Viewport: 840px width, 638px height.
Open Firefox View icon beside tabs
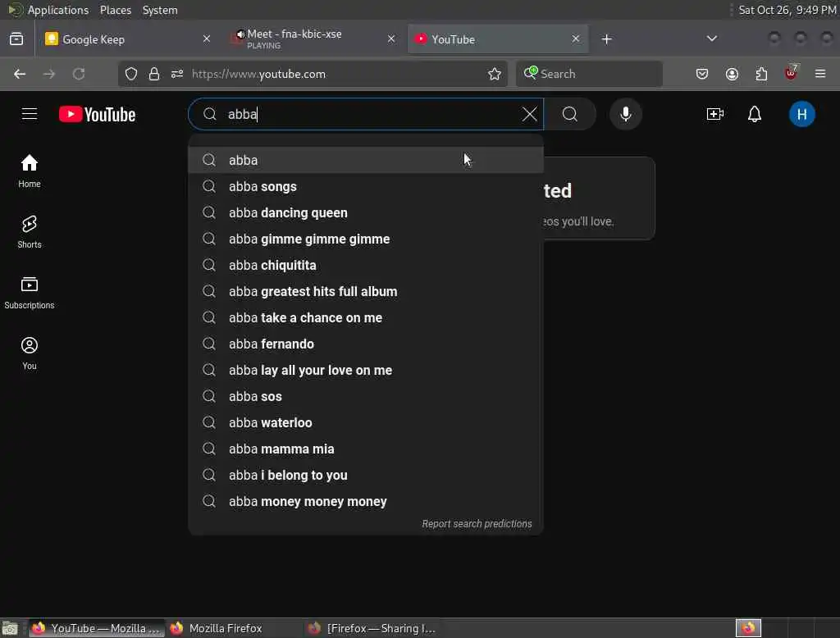16,39
